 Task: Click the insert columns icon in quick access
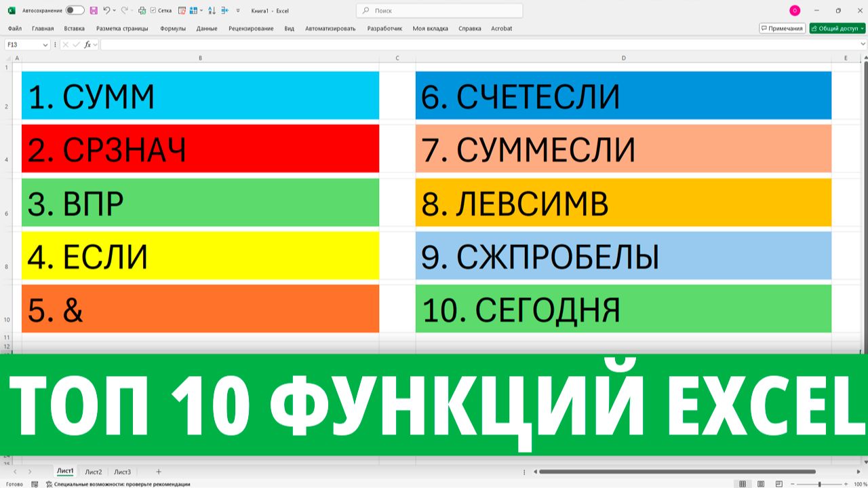tap(224, 11)
